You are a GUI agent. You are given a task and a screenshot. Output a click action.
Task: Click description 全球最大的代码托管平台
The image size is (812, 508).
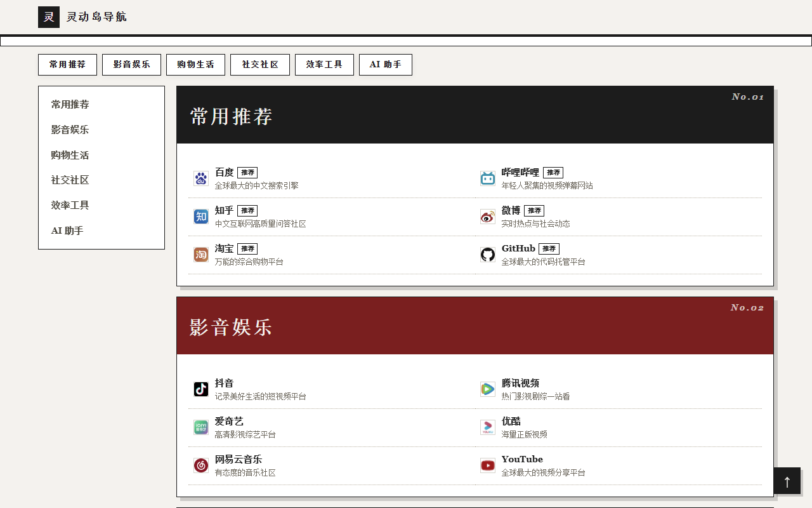tap(544, 262)
